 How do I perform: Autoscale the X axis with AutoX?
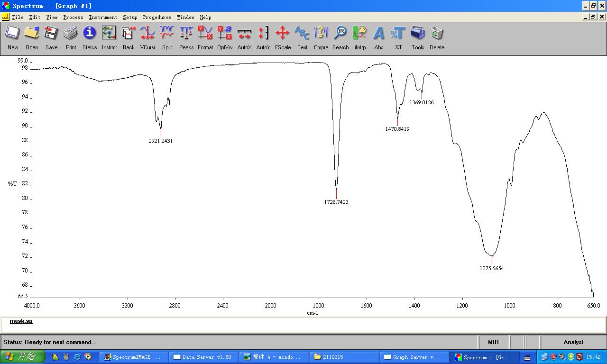pyautogui.click(x=244, y=37)
